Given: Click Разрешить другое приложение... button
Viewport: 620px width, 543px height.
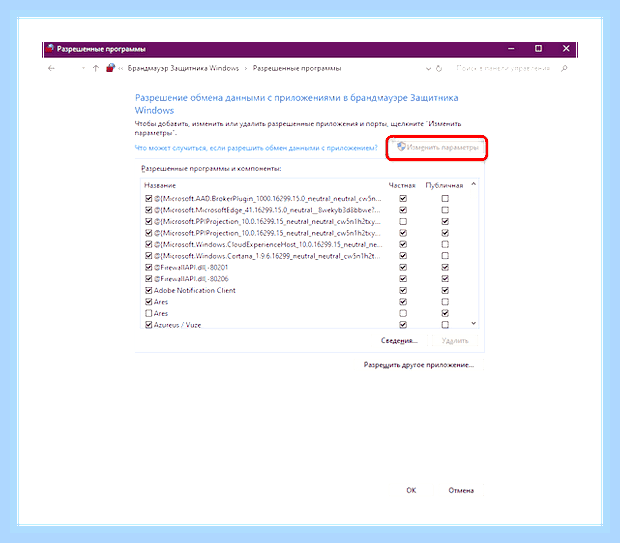Looking at the screenshot, I should [419, 365].
